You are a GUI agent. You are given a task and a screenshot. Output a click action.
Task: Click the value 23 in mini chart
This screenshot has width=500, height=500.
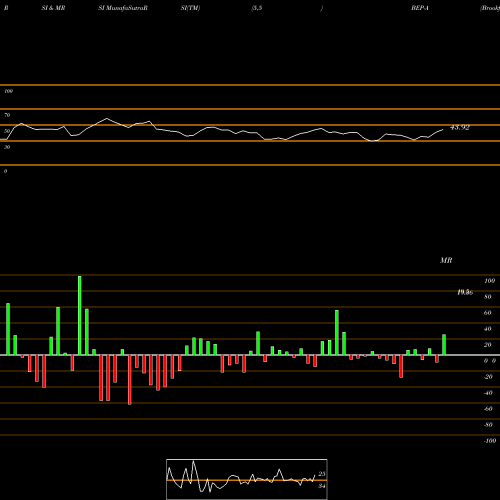coord(322,474)
